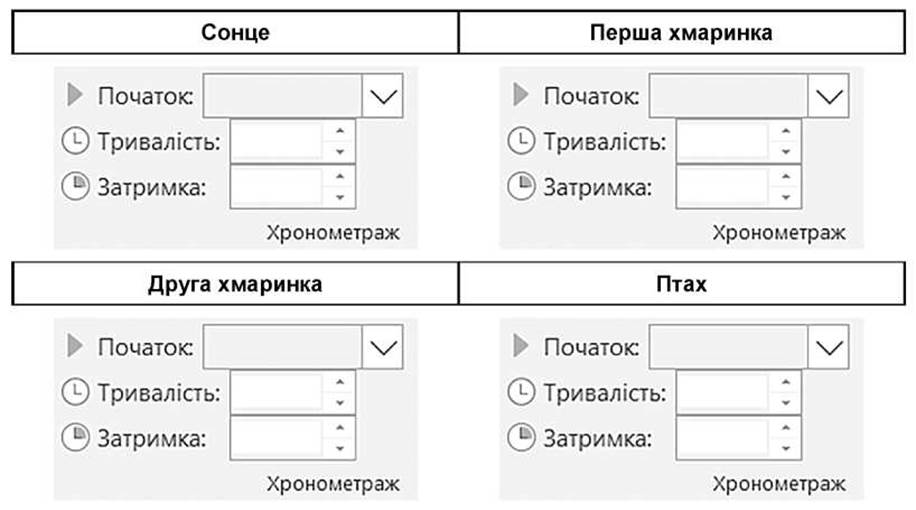Click the Тривалість clock icon under Друга хмаринка
This screenshot has width=916, height=510.
pos(75,392)
